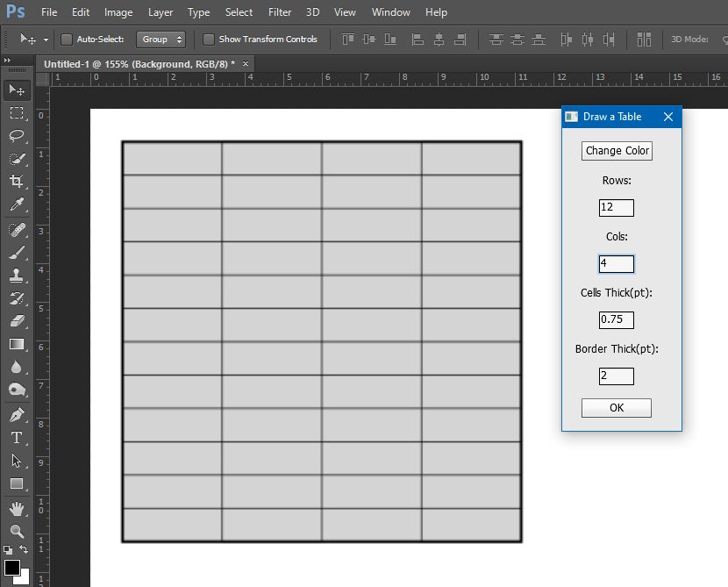Select the Pen tool
This screenshot has height=587, width=728.
pos(17,414)
